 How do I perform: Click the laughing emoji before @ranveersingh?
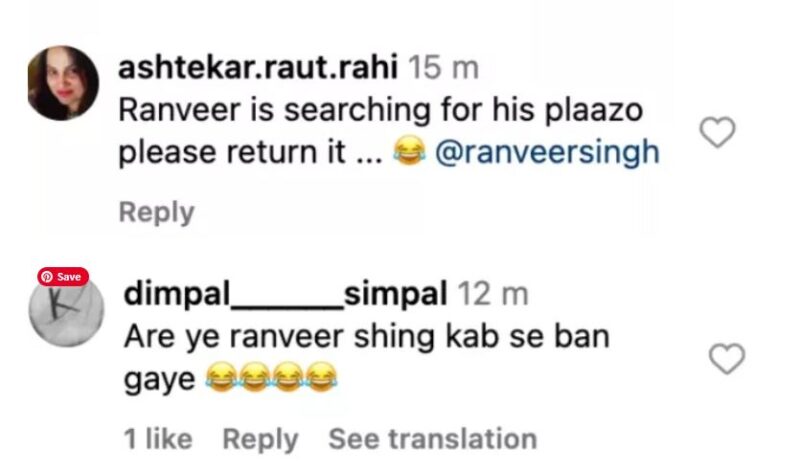click(409, 152)
